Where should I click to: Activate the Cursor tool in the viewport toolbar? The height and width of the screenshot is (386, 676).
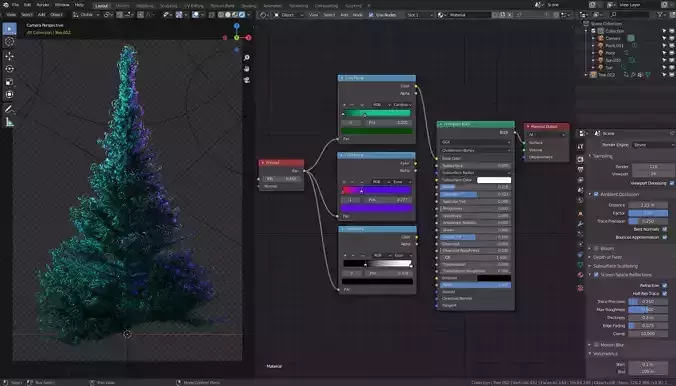click(9, 42)
